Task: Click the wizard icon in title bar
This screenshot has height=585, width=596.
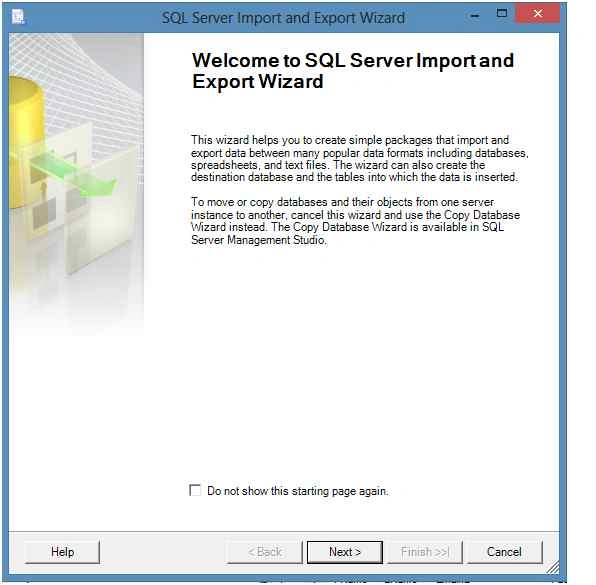Action: [17, 17]
